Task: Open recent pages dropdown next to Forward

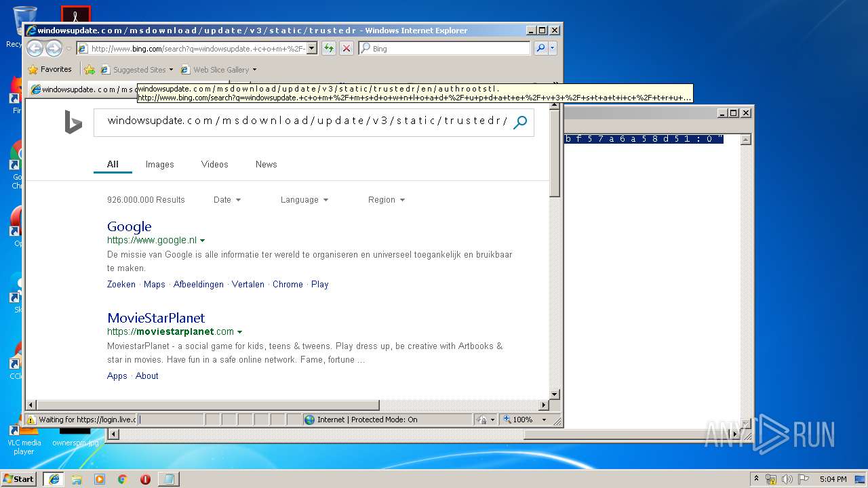Action: coord(68,49)
